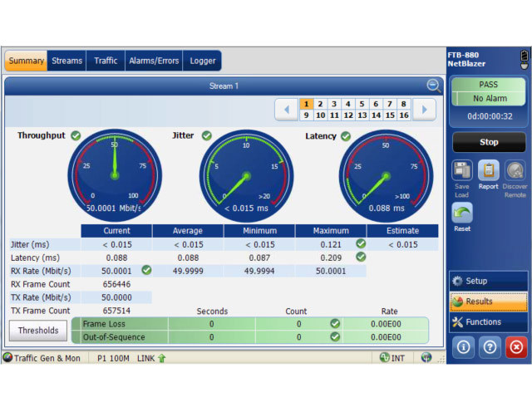Open the Alarms/Errors tab
The image size is (532, 412).
152,61
